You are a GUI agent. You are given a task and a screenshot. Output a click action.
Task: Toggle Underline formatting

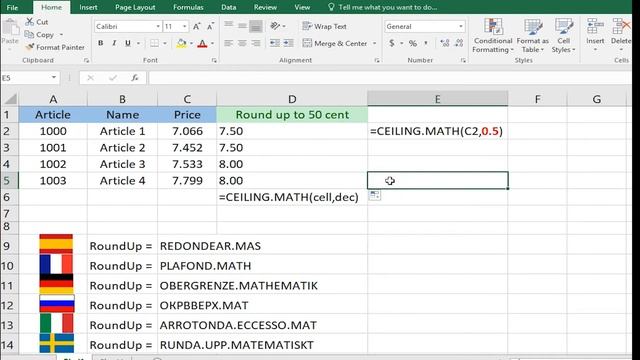[128, 43]
